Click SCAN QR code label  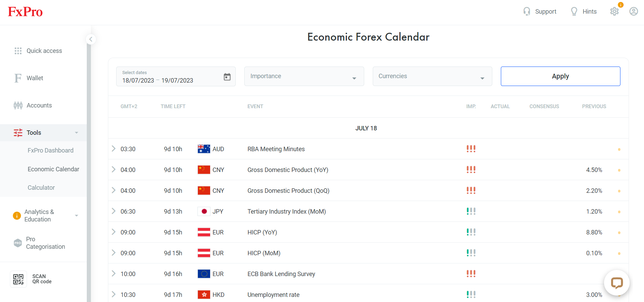coord(42,279)
